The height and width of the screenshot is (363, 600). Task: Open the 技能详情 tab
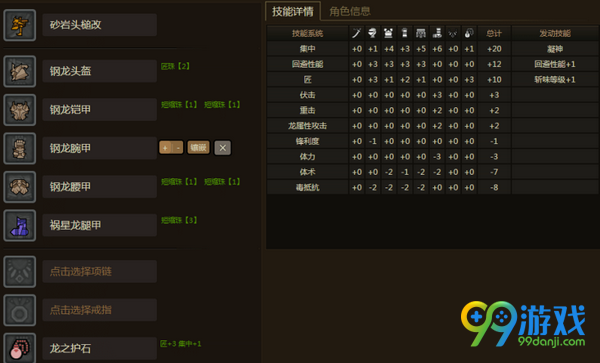point(293,11)
